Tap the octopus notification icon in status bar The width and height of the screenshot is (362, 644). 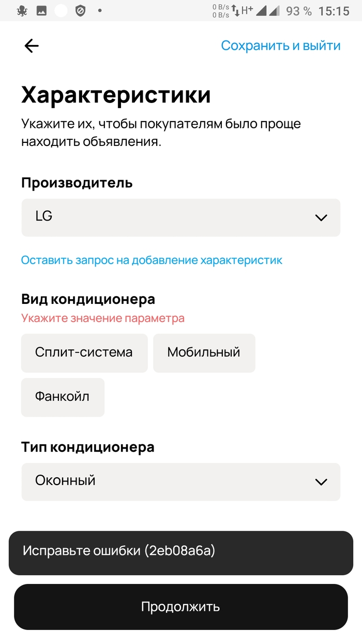click(x=22, y=10)
